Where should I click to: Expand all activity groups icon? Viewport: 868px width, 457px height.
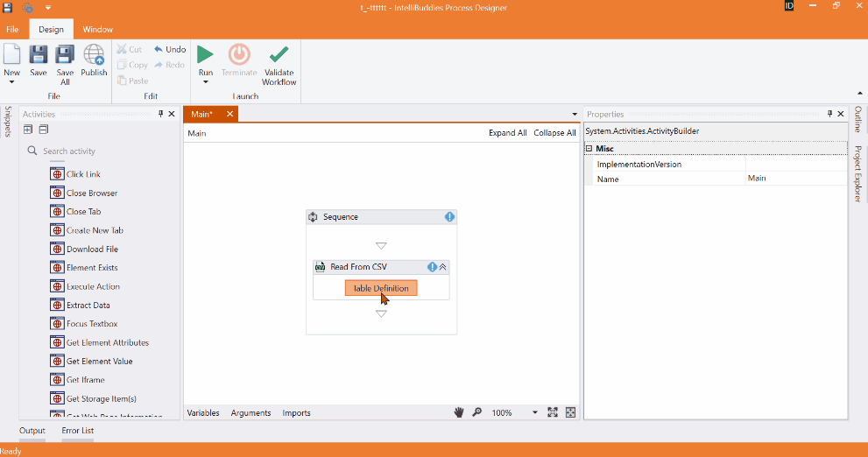(x=28, y=130)
